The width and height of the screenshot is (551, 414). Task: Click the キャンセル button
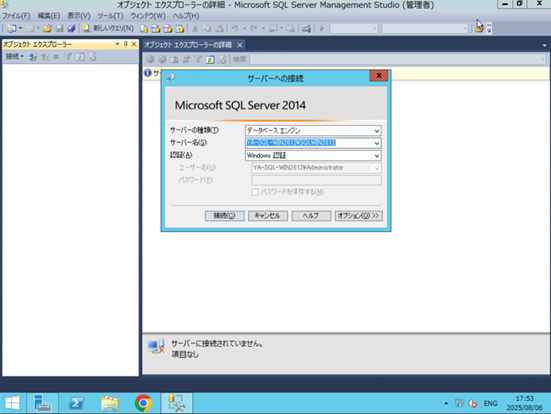pyautogui.click(x=268, y=216)
